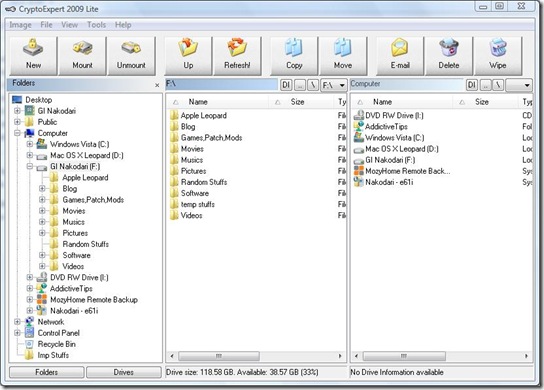The height and width of the screenshot is (390, 544).
Task: Click the Drives button below folder tree
Action: pyautogui.click(x=124, y=372)
